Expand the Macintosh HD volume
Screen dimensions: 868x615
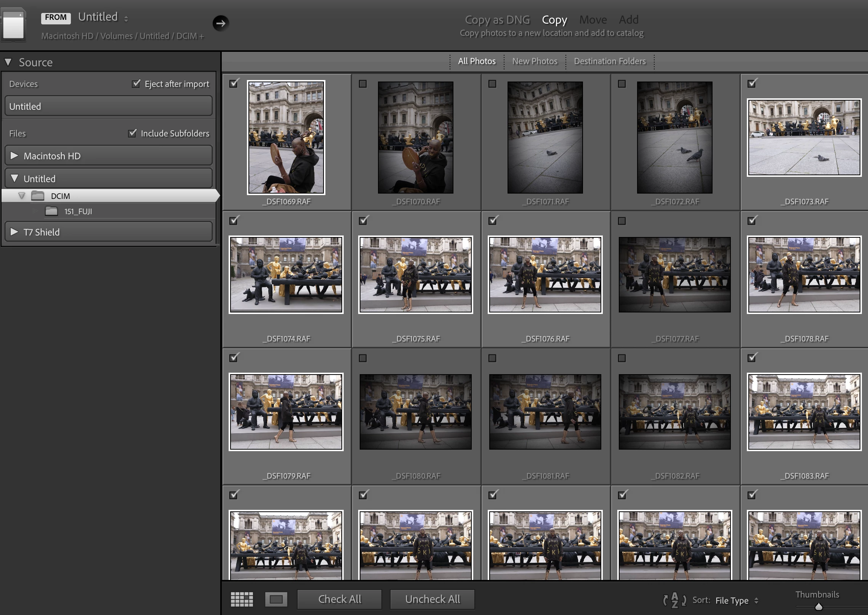tap(14, 155)
